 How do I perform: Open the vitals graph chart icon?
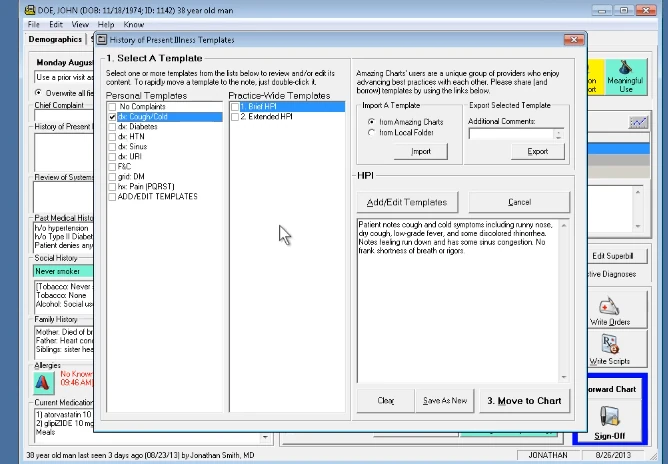coord(638,122)
